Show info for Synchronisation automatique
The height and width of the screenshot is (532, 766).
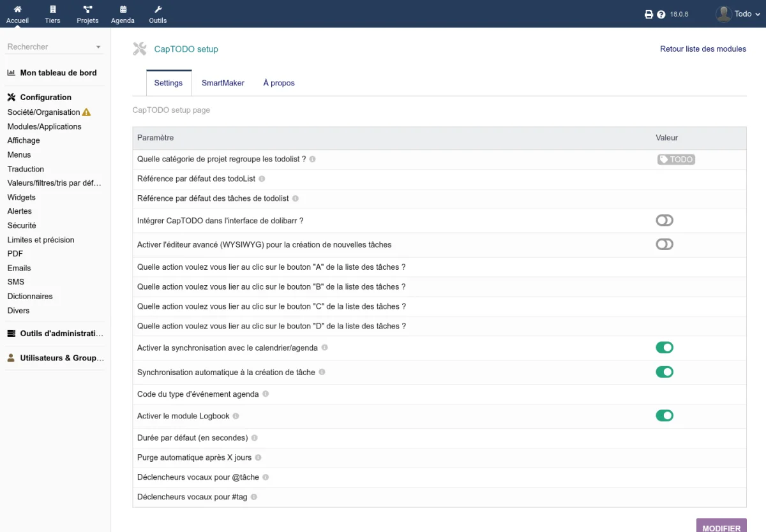pyautogui.click(x=322, y=372)
